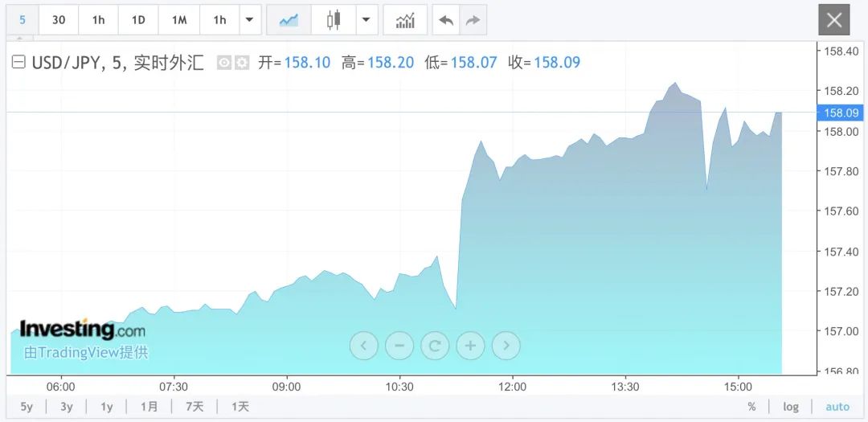The height and width of the screenshot is (422, 868).
Task: Enable the log scale option
Action: [x=791, y=407]
